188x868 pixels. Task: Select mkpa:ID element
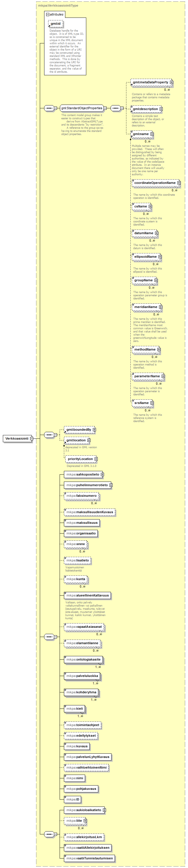click(73, 799)
